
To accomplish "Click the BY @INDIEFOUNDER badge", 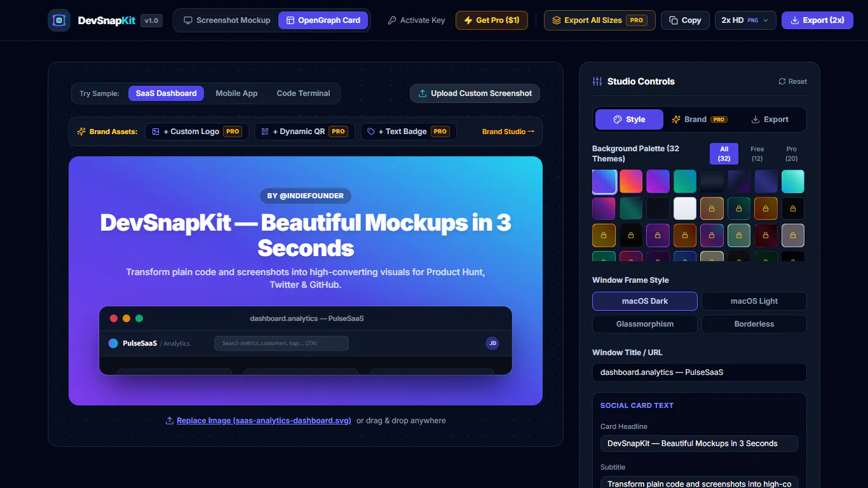I will (x=306, y=196).
